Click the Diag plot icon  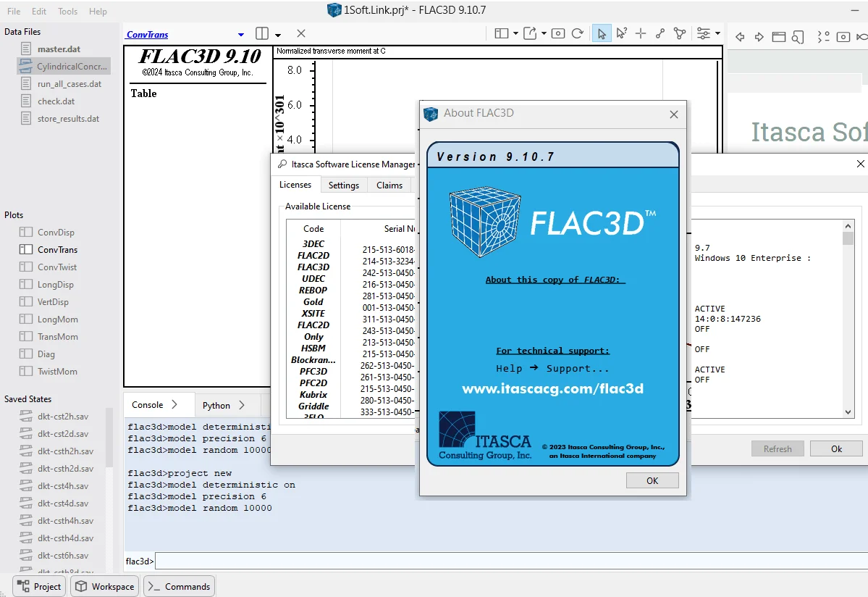26,354
